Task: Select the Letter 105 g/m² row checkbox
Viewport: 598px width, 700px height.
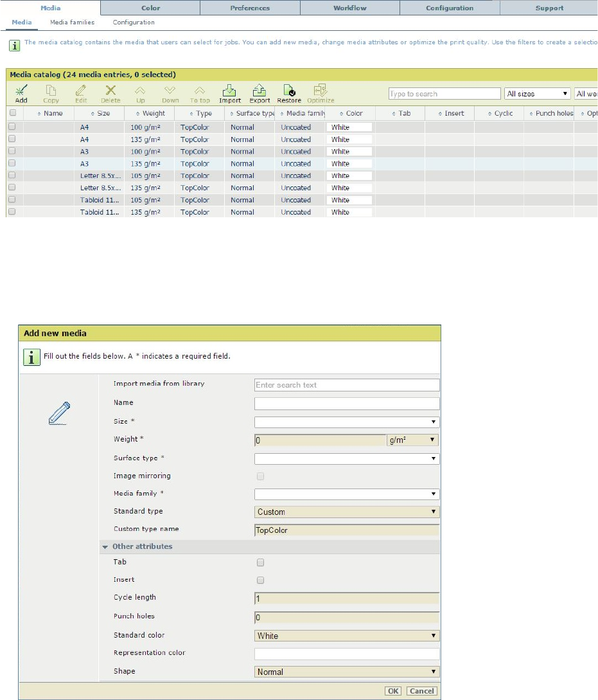Action: click(x=12, y=175)
